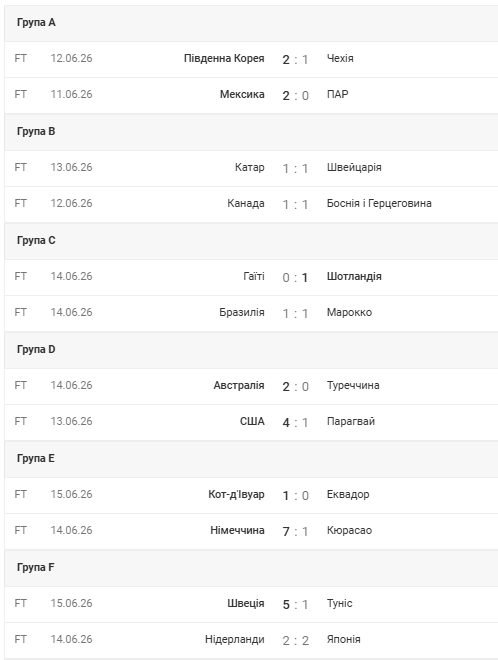Viewport: 498px width, 660px height.
Task: Open the Бразилія vs Марокко score
Action: click(x=296, y=314)
